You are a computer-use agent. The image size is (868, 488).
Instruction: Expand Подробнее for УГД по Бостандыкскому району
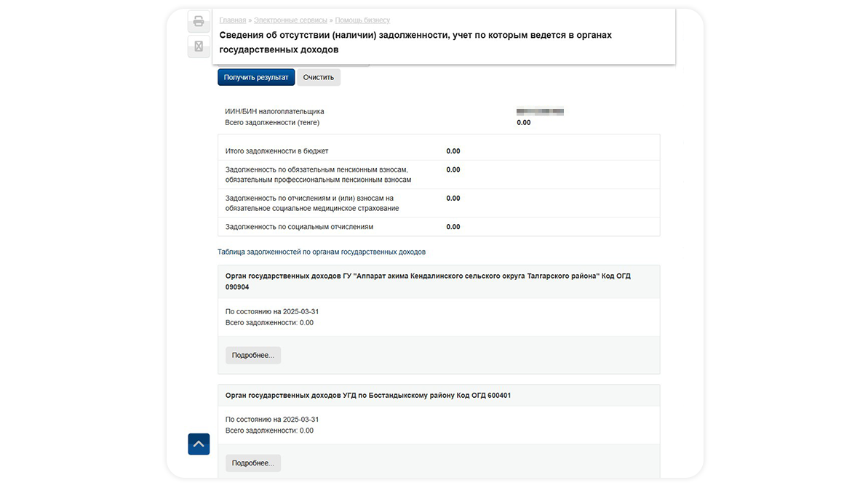[x=253, y=463]
